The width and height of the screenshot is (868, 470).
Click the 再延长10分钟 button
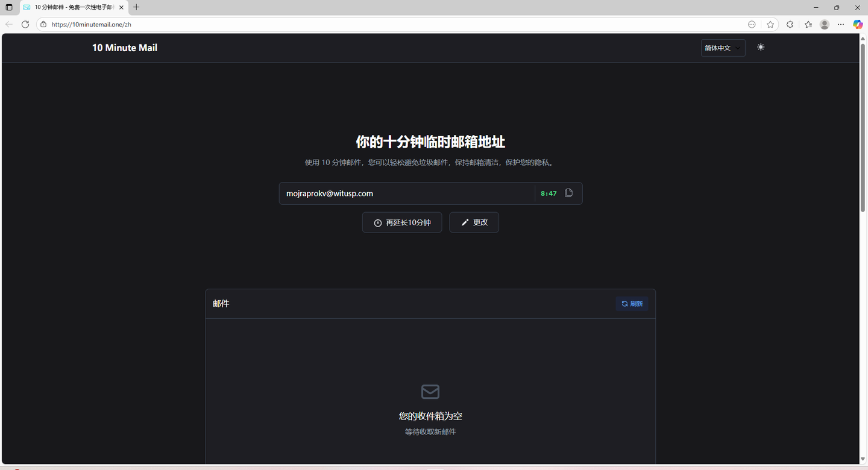pyautogui.click(x=402, y=222)
